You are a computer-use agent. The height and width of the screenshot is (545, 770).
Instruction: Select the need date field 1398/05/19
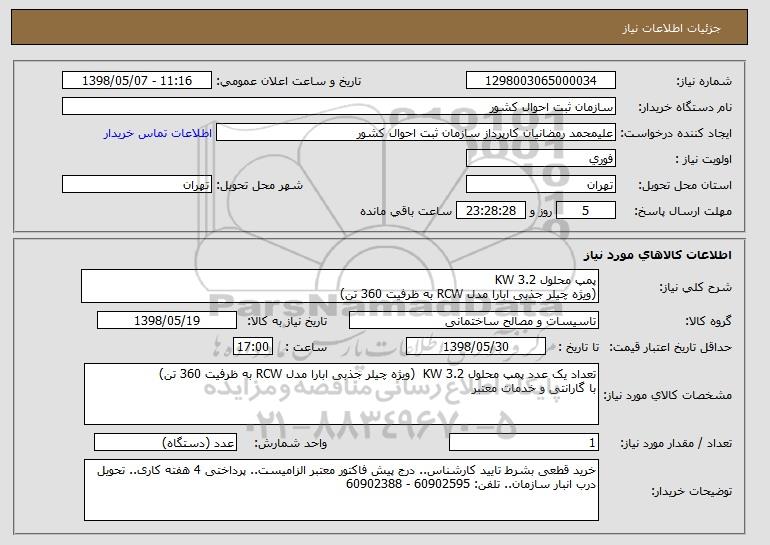(x=167, y=321)
